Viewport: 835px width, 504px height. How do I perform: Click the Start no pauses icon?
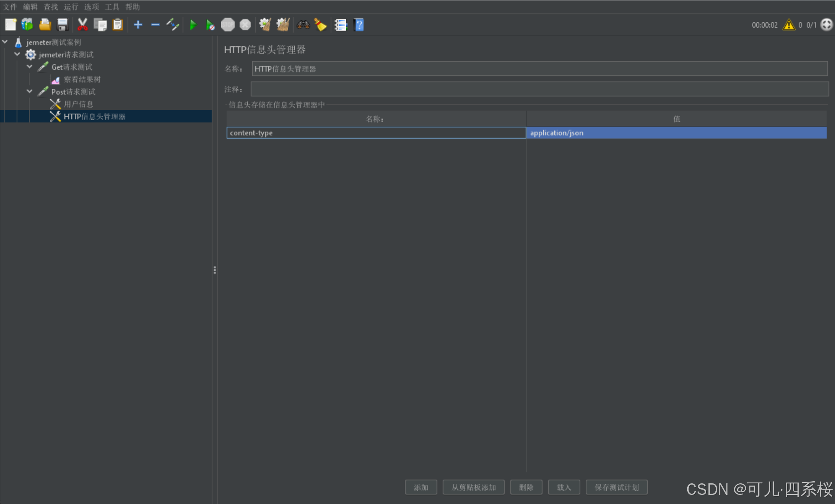click(x=210, y=25)
